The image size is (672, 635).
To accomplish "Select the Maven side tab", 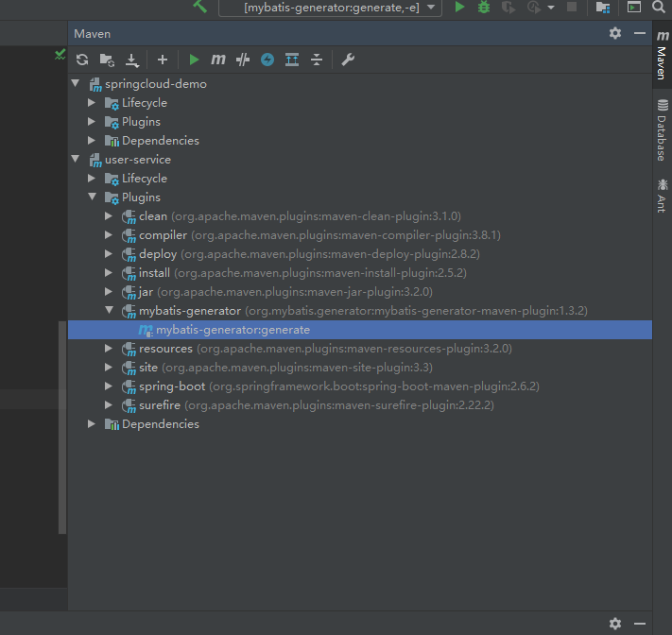I will (x=663, y=55).
